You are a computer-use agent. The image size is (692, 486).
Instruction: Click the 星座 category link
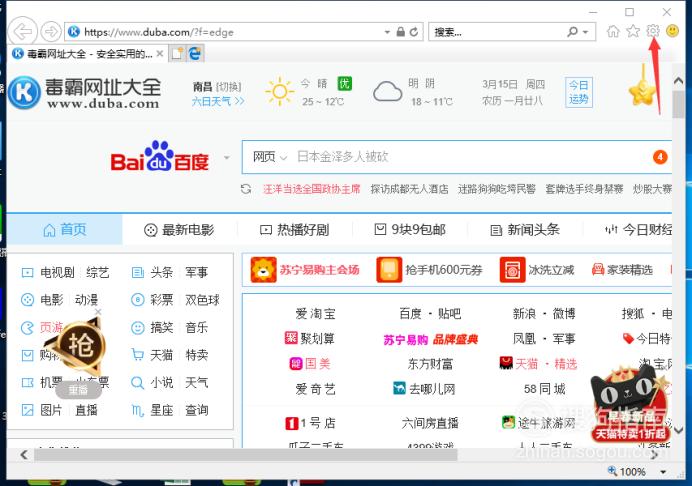pos(162,410)
